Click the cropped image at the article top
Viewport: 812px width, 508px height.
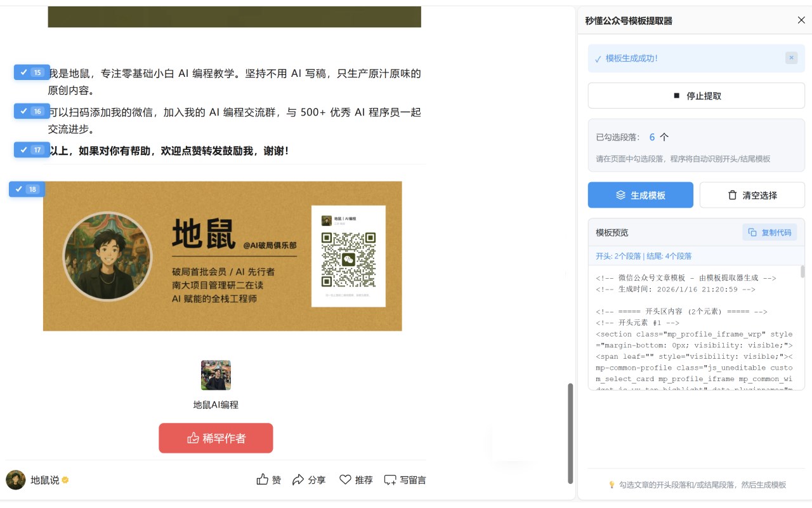235,17
